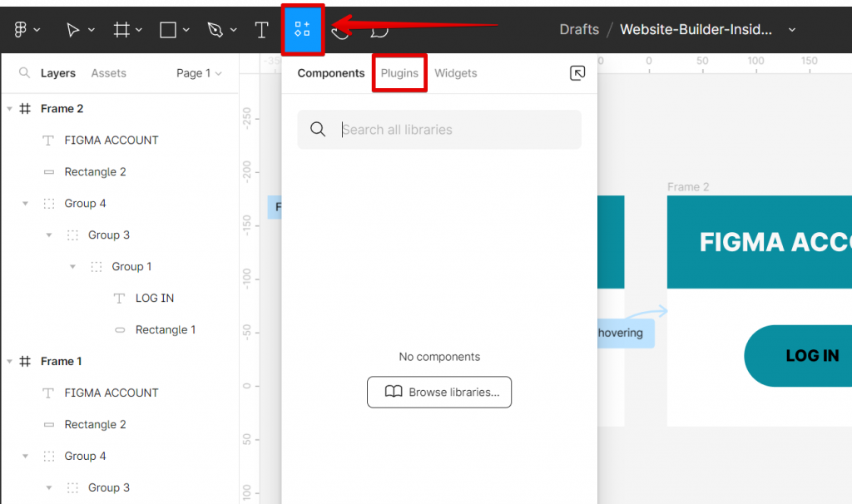Collapse the Frame 2 layer group
Screen dimensions: 852x504
(x=8, y=108)
